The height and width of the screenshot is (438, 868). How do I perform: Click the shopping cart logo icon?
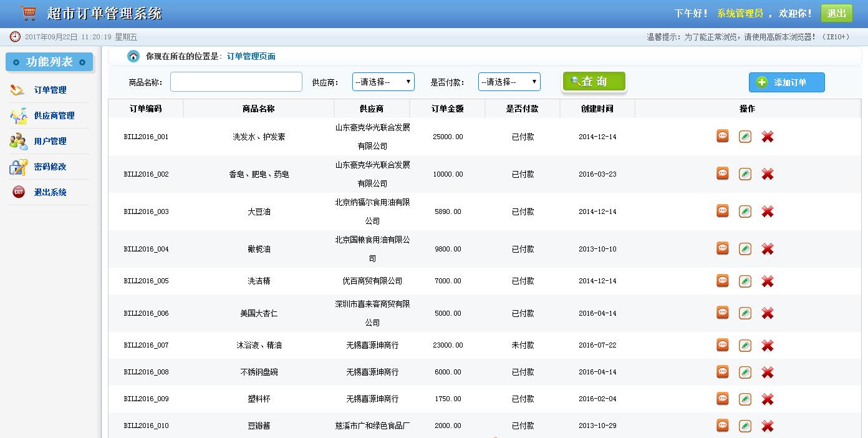click(28, 12)
